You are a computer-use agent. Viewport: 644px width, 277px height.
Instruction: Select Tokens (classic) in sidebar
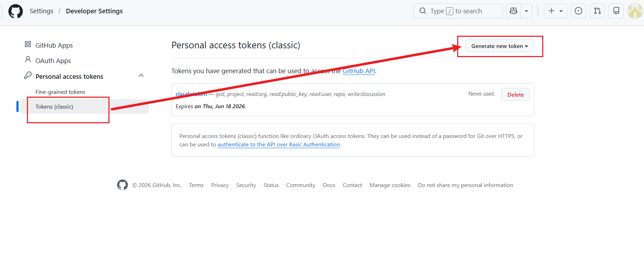(84, 106)
